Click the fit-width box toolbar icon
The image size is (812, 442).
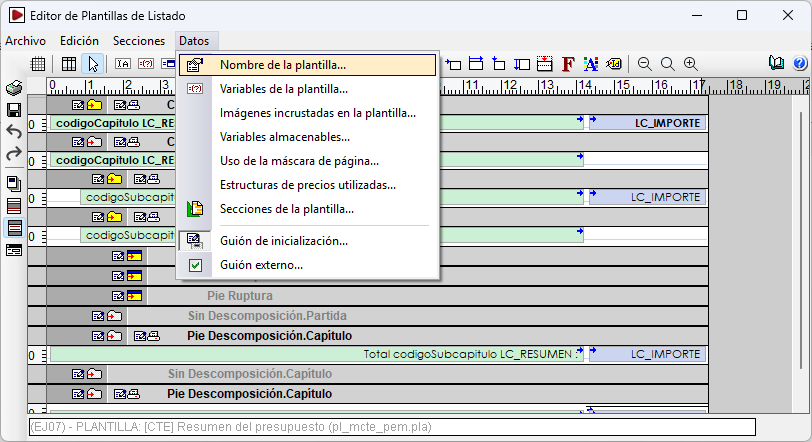pos(476,64)
